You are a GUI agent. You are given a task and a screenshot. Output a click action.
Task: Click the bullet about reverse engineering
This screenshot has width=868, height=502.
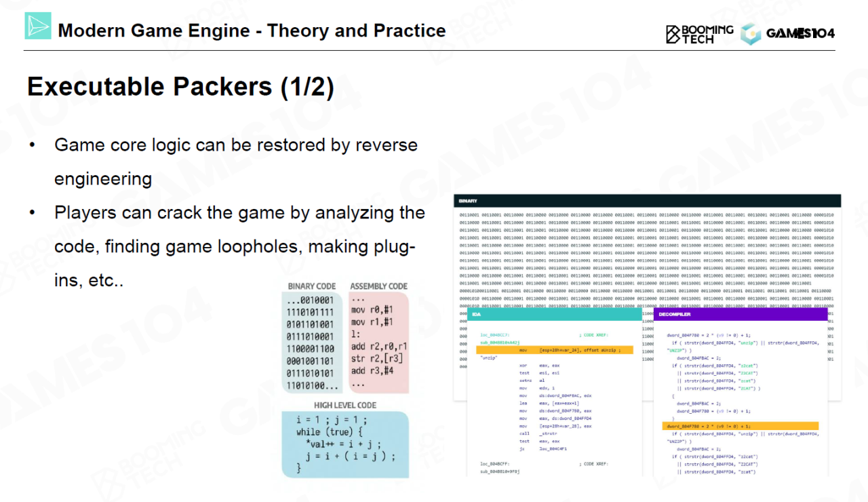(235, 161)
